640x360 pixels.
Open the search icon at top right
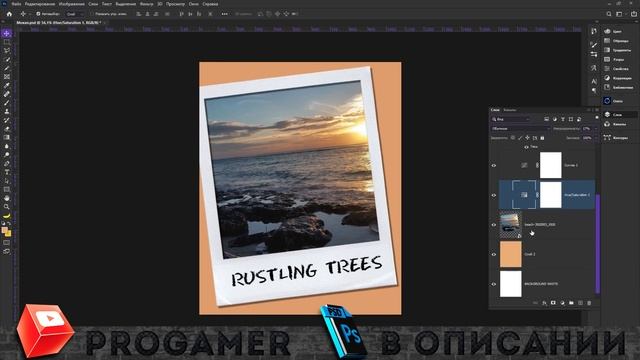tap(609, 14)
